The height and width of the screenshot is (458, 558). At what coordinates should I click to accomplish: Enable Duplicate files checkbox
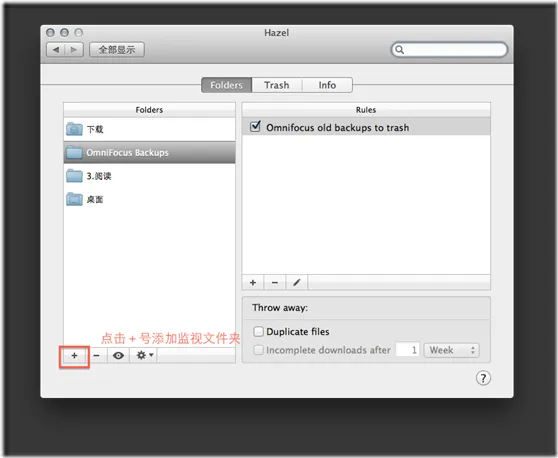[x=258, y=332]
